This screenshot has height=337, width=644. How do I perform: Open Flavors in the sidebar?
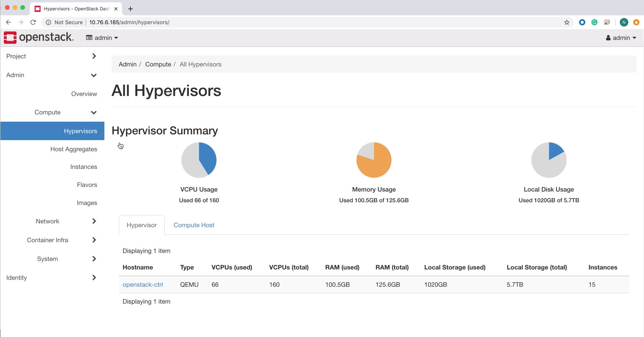coord(87,185)
